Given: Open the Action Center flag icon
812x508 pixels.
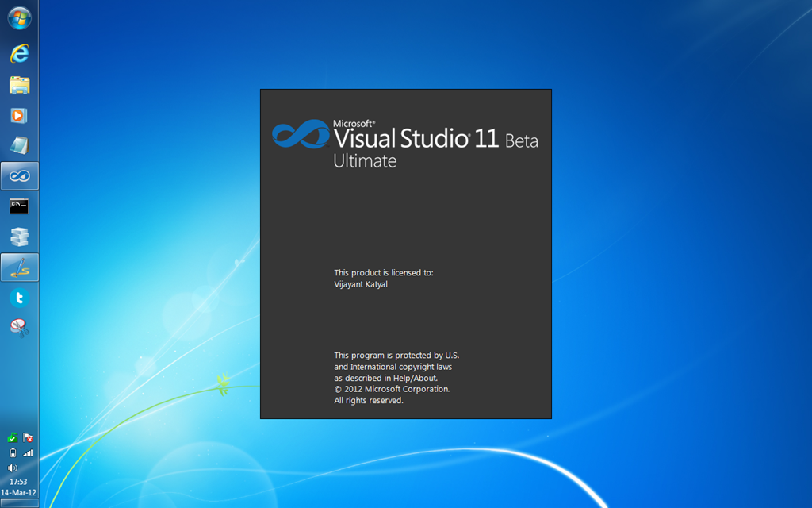Looking at the screenshot, I should 28,438.
